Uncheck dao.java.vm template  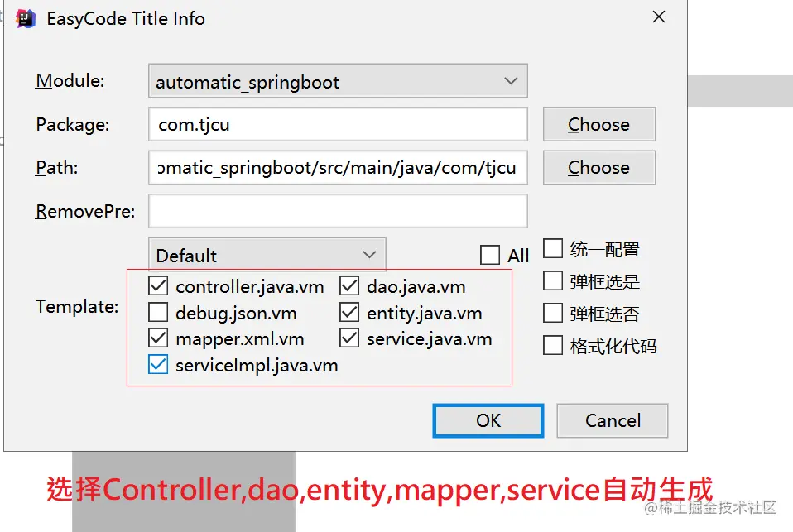349,286
